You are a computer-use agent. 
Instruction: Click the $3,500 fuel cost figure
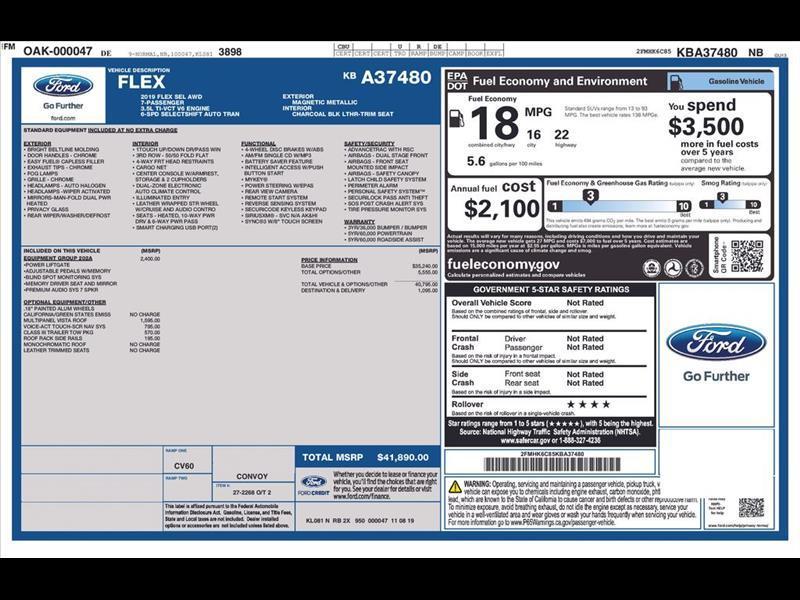click(x=706, y=126)
